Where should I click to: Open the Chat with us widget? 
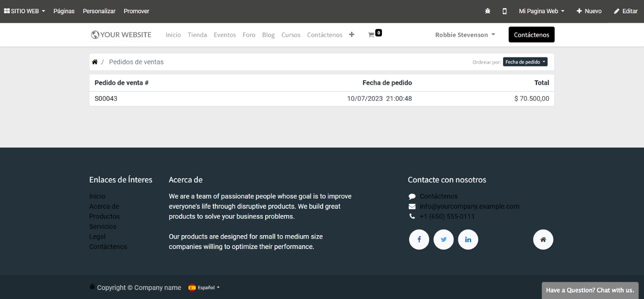point(590,291)
